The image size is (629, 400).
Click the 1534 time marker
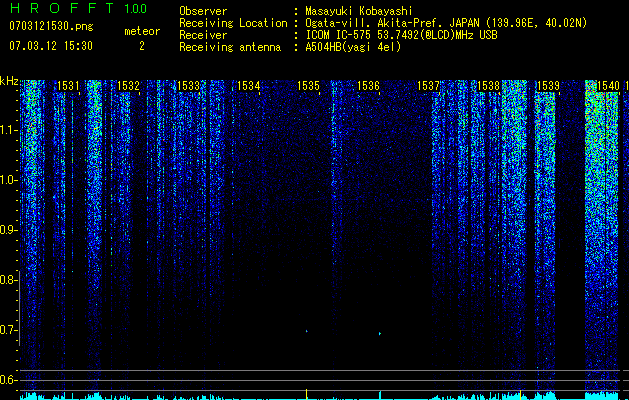pos(248,86)
